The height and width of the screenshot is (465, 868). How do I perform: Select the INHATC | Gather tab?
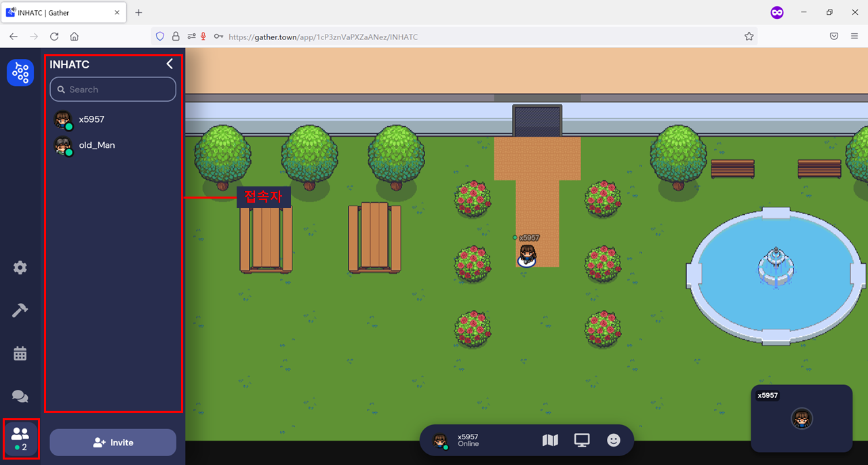point(63,13)
